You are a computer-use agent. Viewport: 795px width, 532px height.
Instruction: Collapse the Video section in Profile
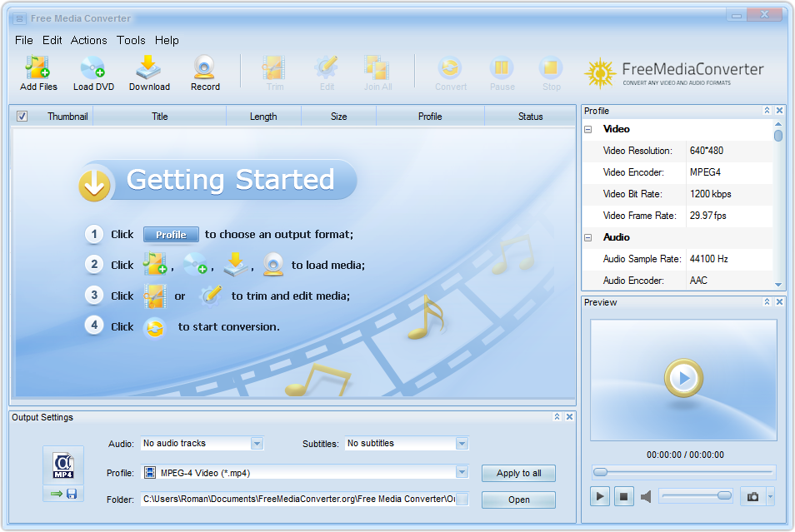coord(588,129)
